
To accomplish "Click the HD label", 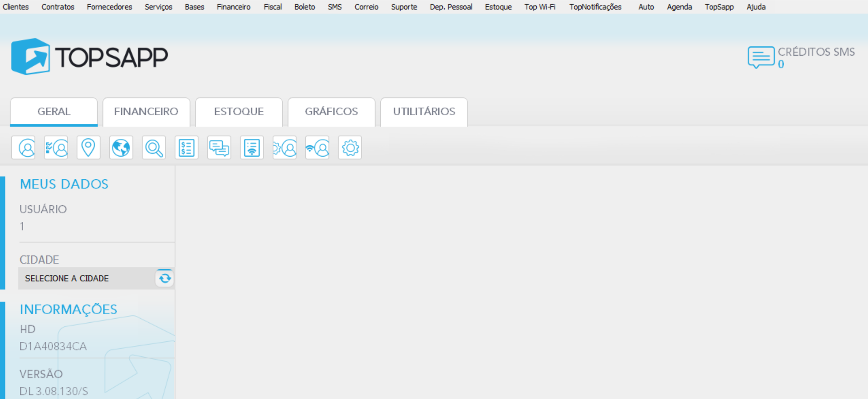I will coord(27,329).
